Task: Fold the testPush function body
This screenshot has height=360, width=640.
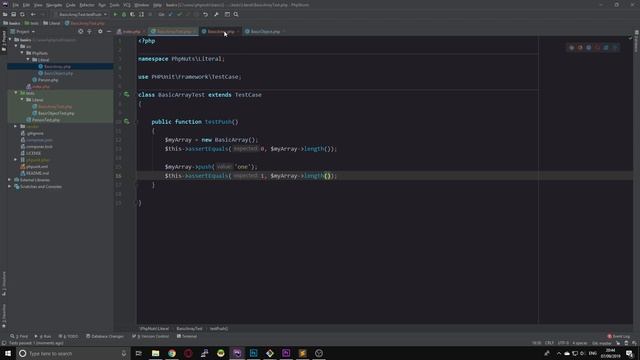Action: point(137,122)
